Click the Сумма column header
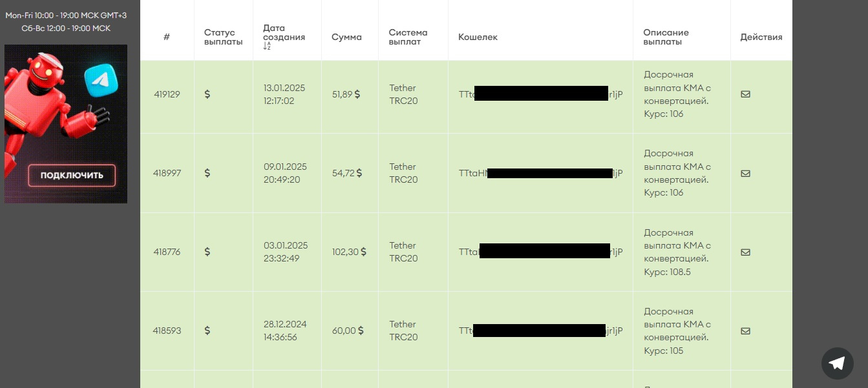 tap(346, 37)
